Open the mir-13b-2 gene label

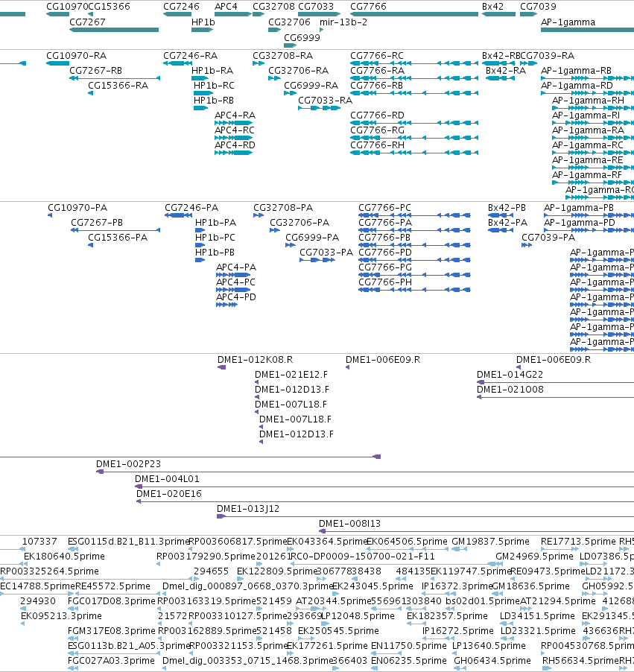[x=343, y=22]
